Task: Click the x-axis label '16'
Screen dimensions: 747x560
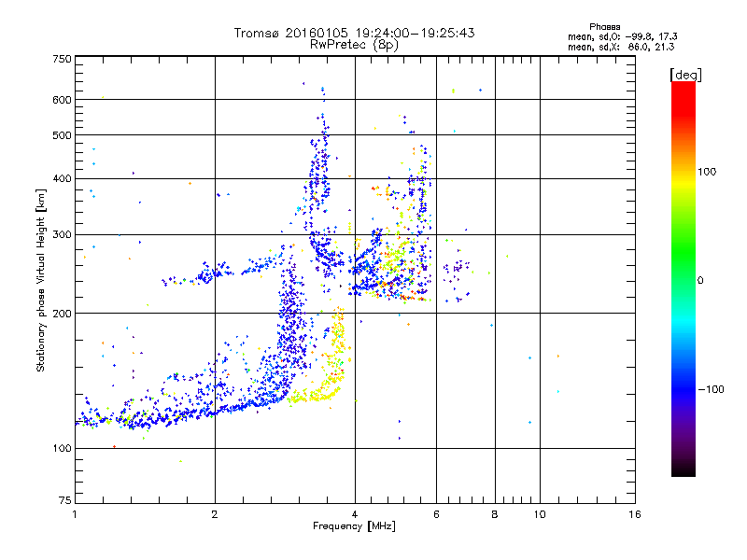Action: [635, 514]
